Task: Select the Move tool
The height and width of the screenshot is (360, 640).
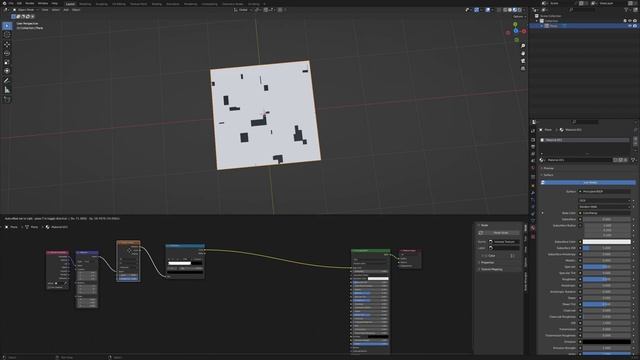Action: (7, 44)
